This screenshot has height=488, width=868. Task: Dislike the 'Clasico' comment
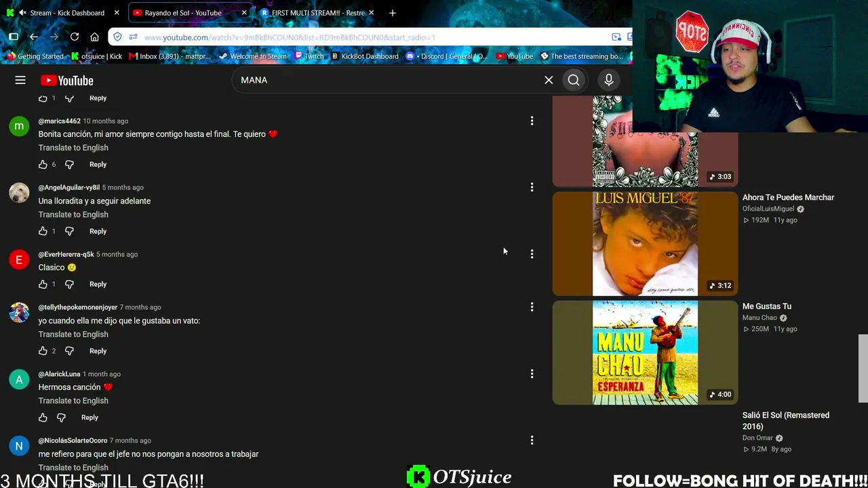[69, 284]
